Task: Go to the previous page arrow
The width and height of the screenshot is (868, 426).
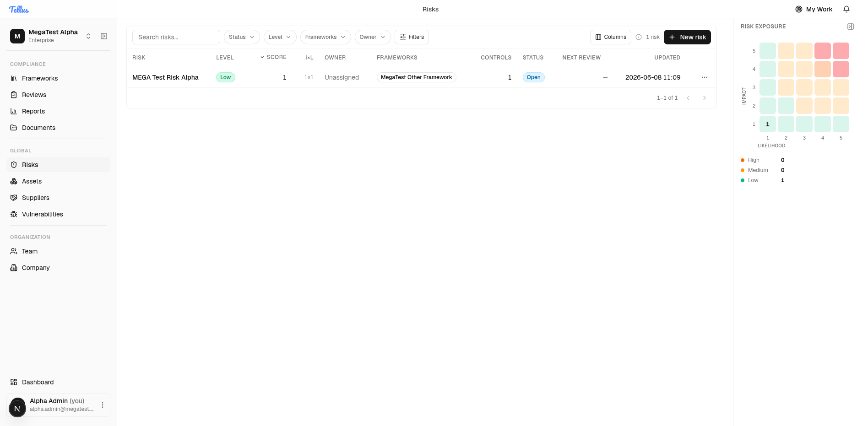Action: click(688, 98)
